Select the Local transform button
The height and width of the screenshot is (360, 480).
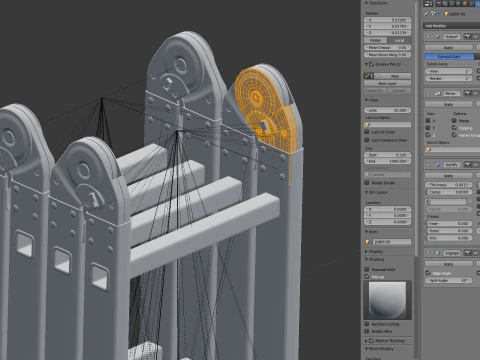point(399,40)
